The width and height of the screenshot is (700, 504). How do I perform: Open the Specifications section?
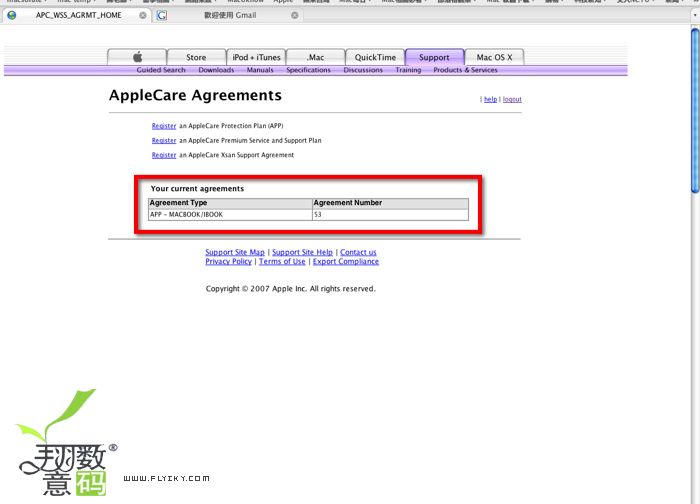coord(308,70)
